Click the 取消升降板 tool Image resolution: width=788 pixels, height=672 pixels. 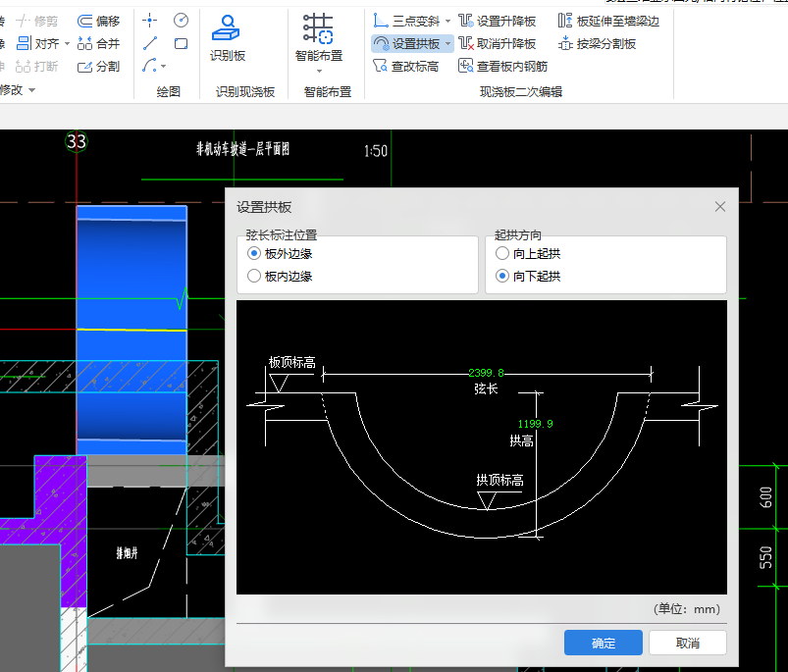(x=497, y=44)
